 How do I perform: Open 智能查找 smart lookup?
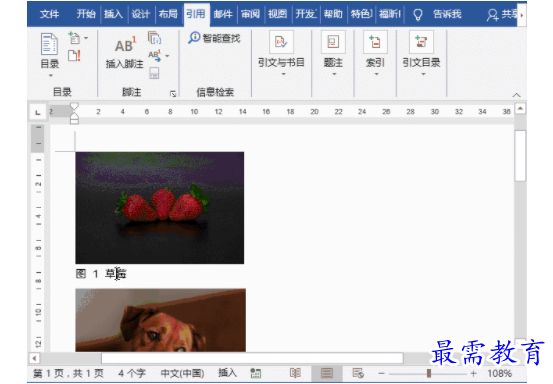[214, 38]
